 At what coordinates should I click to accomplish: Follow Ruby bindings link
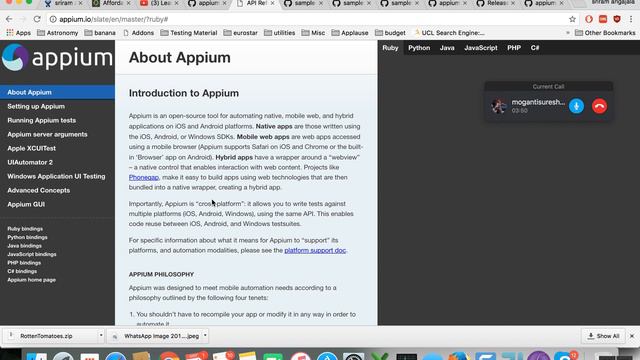[x=25, y=229]
